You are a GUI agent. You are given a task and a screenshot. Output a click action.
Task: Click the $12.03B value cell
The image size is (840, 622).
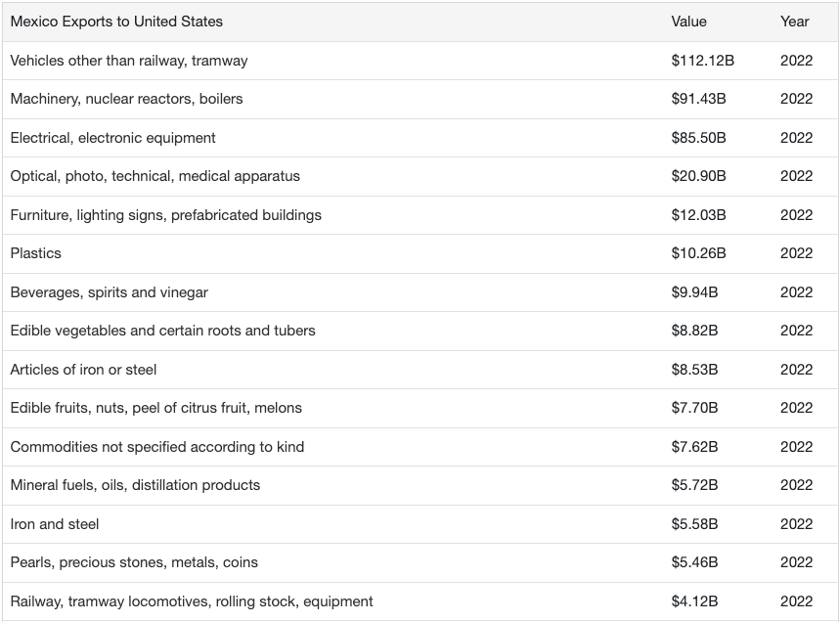(x=698, y=215)
